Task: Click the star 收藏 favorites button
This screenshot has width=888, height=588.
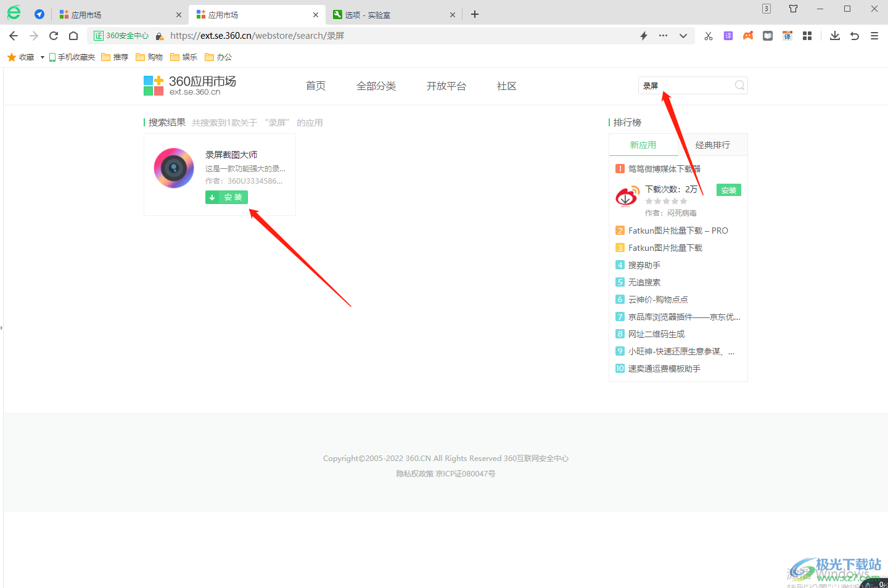Action: (x=21, y=57)
